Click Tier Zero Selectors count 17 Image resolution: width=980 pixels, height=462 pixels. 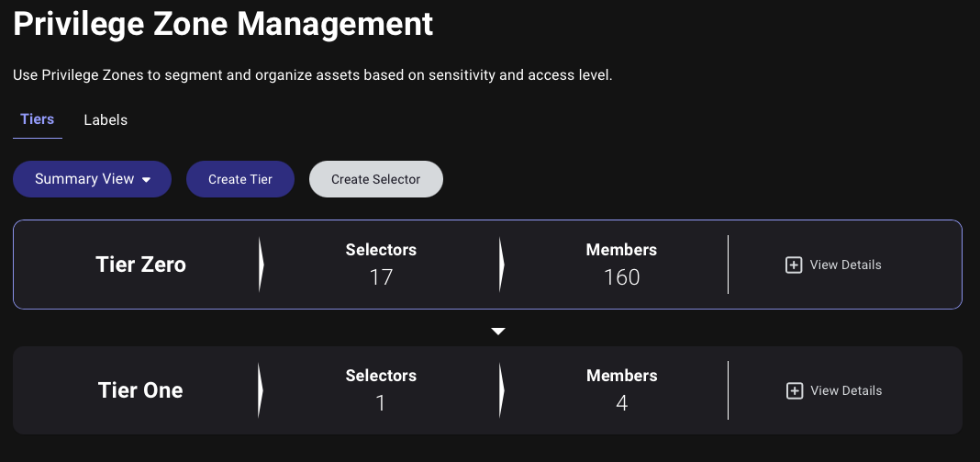[x=381, y=276]
